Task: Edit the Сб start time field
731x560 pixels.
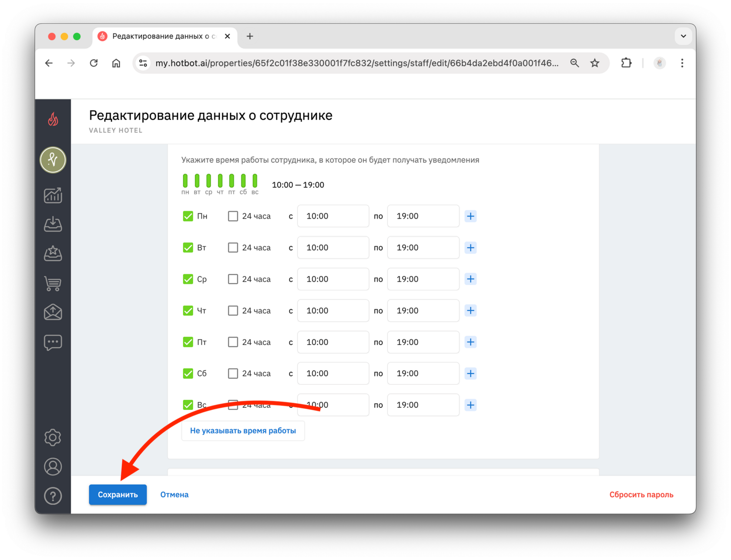Action: (333, 373)
